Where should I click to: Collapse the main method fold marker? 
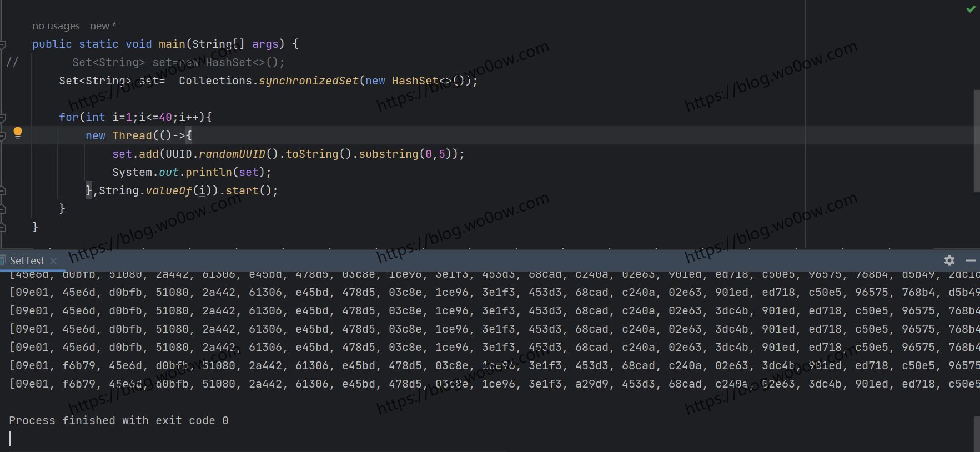tap(3, 44)
